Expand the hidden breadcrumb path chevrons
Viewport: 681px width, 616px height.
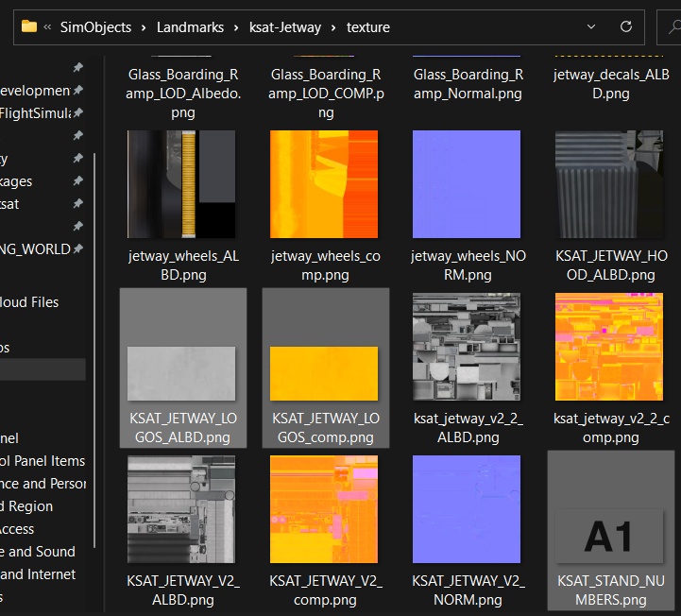47,27
